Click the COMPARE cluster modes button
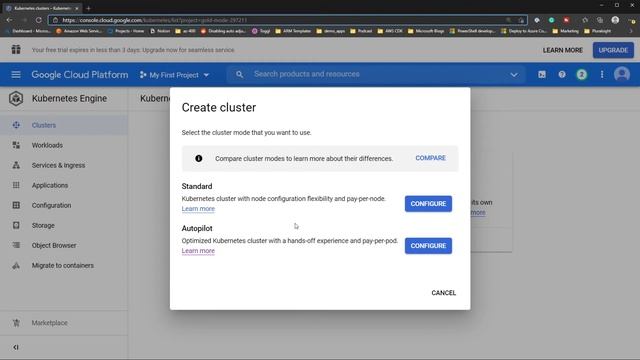Image resolution: width=640 pixels, height=360 pixels. point(430,158)
